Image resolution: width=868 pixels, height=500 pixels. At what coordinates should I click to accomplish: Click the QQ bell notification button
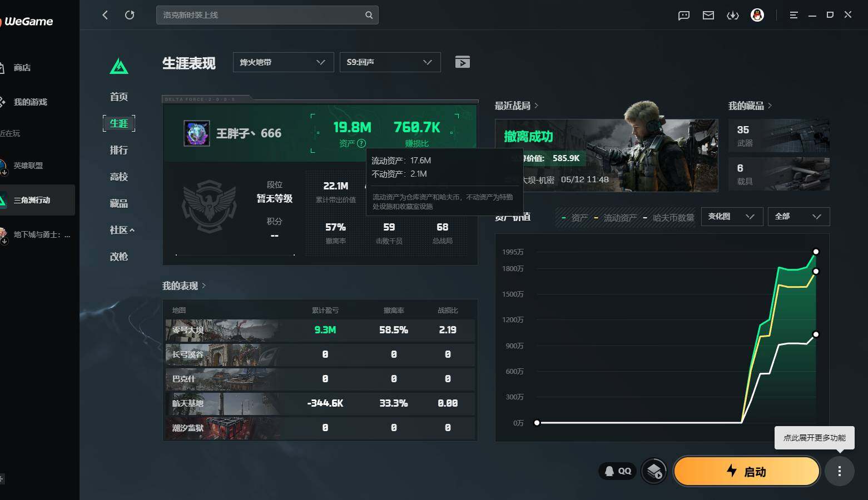618,471
